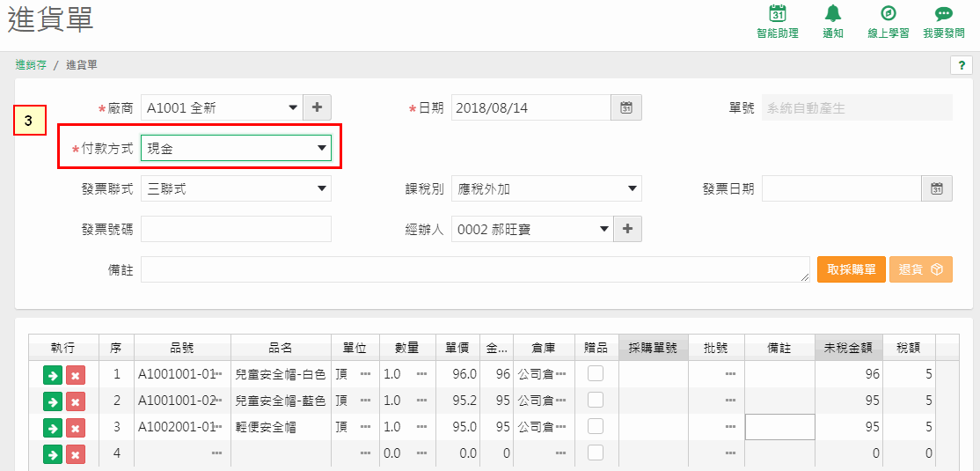The width and height of the screenshot is (980, 471).
Task: Click the 未稅金額 column header
Action: tap(849, 348)
